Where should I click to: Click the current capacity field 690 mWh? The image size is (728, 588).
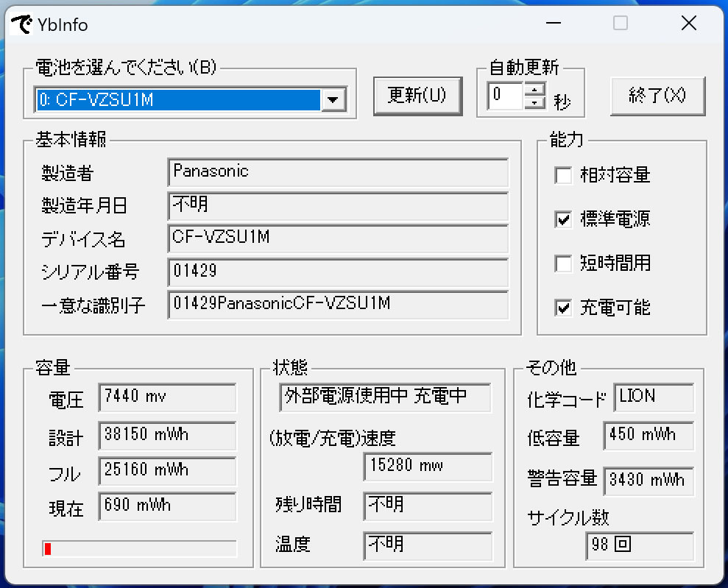(x=167, y=506)
